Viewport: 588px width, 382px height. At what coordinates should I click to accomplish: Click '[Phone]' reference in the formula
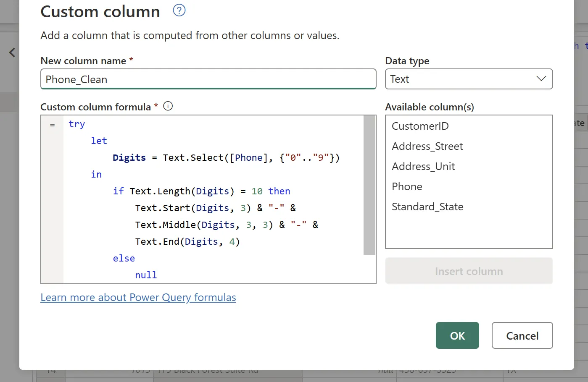[249, 157]
